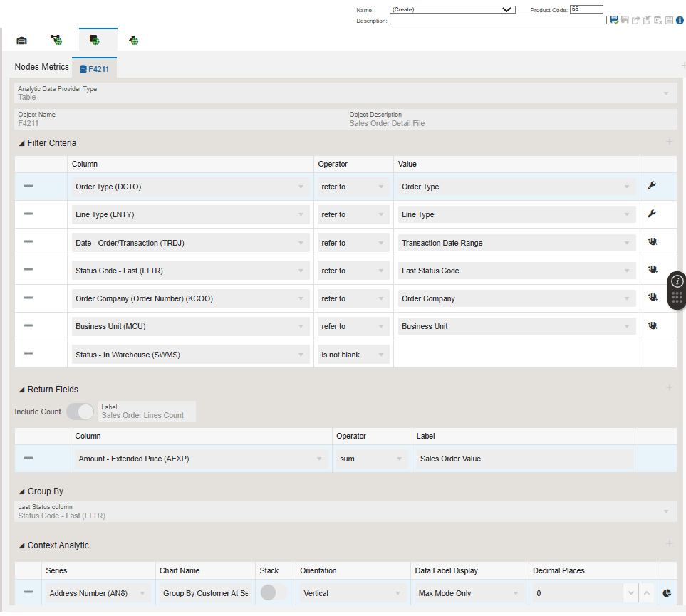
Task: Click the Save icon with green checkmark
Action: click(x=614, y=21)
